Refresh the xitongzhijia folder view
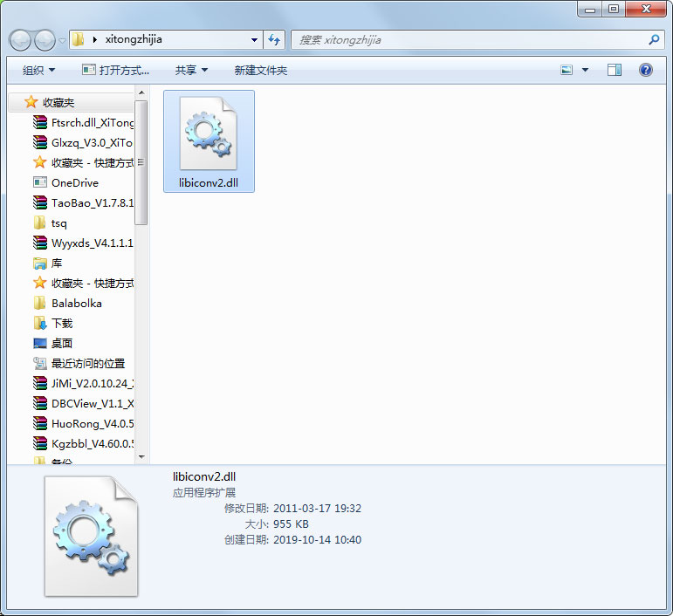Image resolution: width=673 pixels, height=616 pixels. click(x=275, y=40)
